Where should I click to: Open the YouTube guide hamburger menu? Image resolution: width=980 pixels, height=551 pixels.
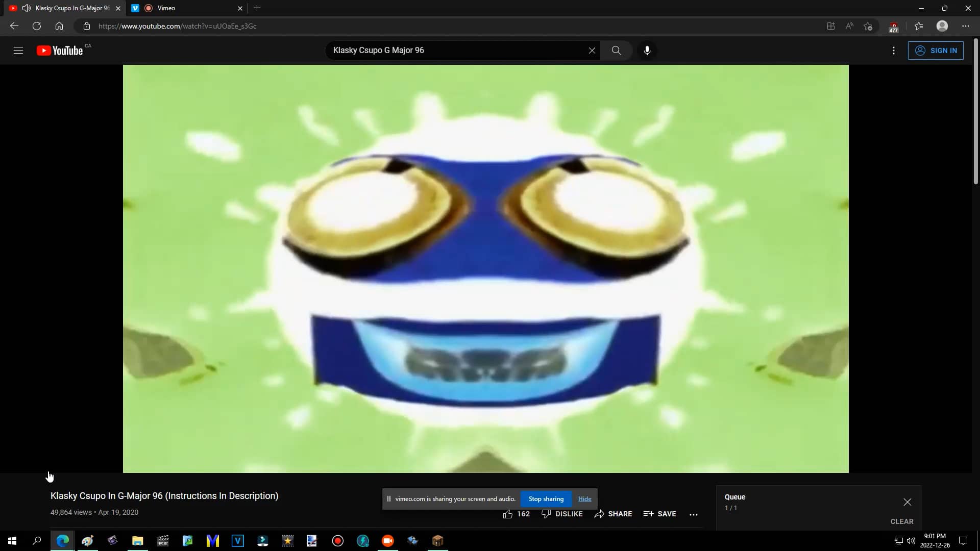tap(18, 50)
